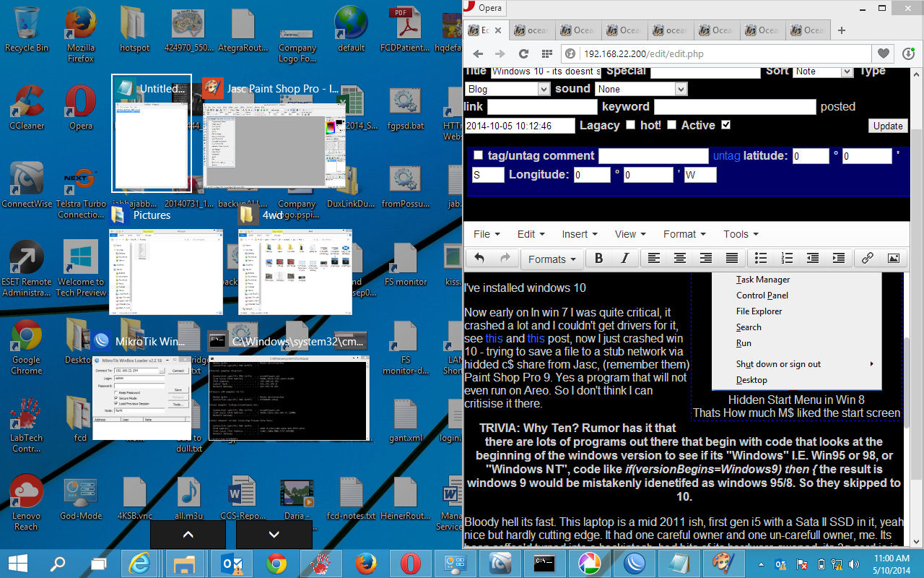
Task: Open ConnectWise desktop shortcut
Action: tap(27, 186)
